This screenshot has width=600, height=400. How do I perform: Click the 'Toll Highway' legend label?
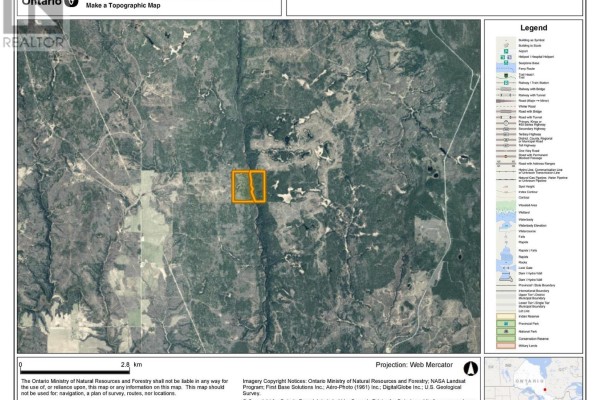click(527, 145)
